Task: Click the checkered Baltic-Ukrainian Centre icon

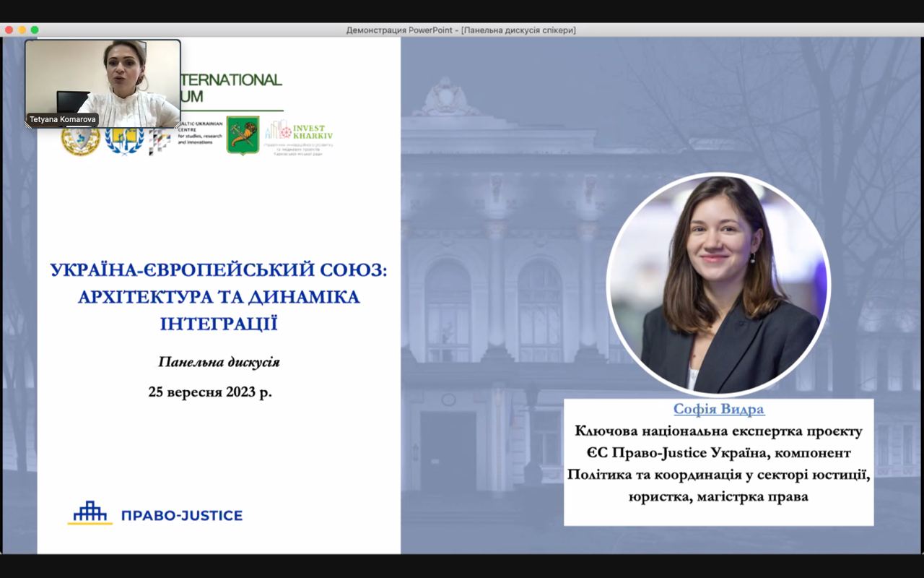Action: 160,142
